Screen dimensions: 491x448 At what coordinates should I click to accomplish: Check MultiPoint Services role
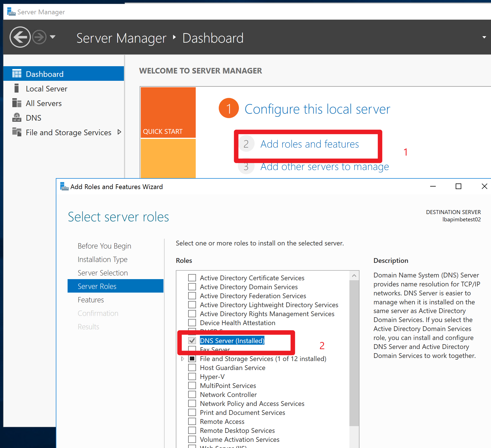pos(192,385)
